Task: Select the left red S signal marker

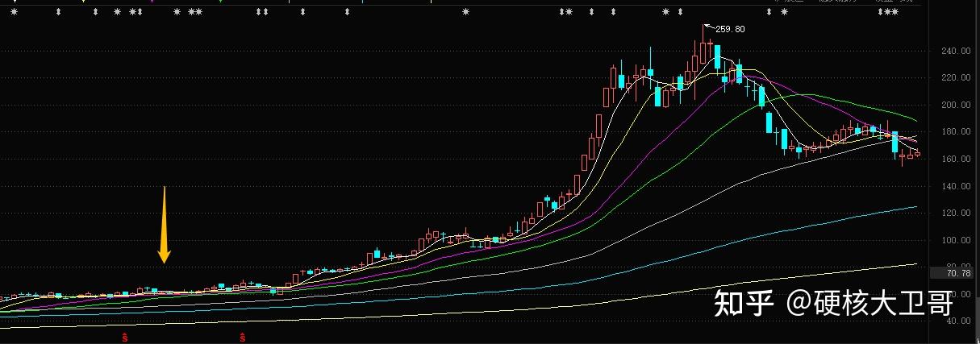Action: [x=125, y=336]
